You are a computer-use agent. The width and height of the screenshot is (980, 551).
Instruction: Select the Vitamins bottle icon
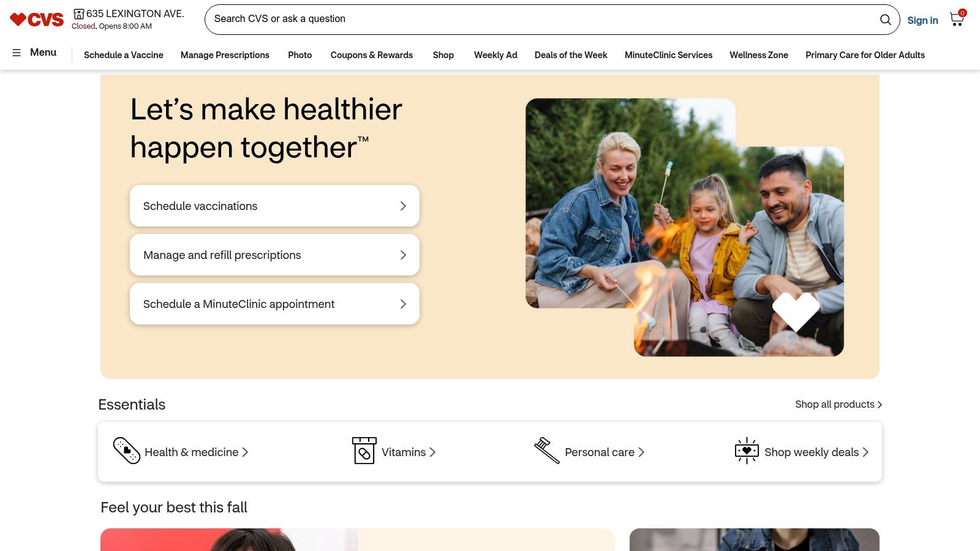364,451
